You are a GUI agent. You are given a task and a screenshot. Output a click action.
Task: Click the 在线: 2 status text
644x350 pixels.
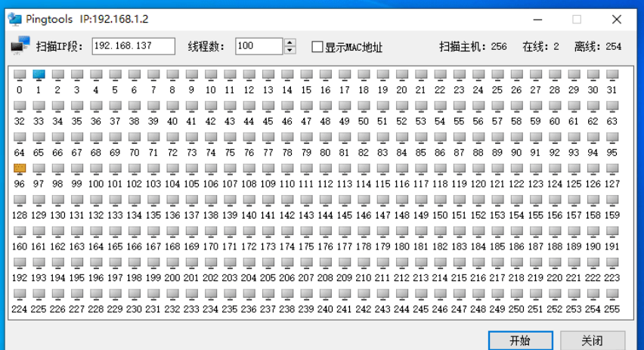[x=540, y=47]
